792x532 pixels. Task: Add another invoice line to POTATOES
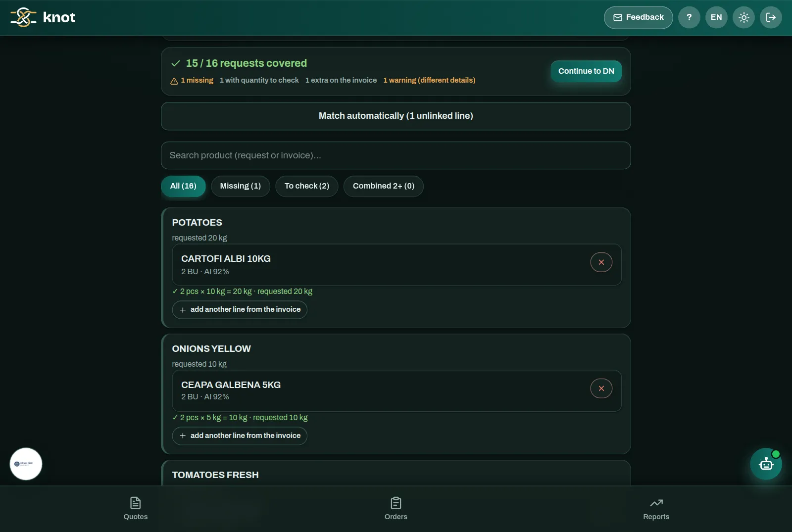(x=240, y=310)
